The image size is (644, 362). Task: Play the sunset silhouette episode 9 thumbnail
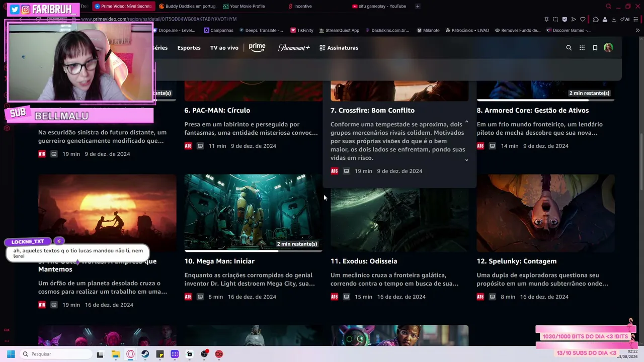click(x=107, y=213)
